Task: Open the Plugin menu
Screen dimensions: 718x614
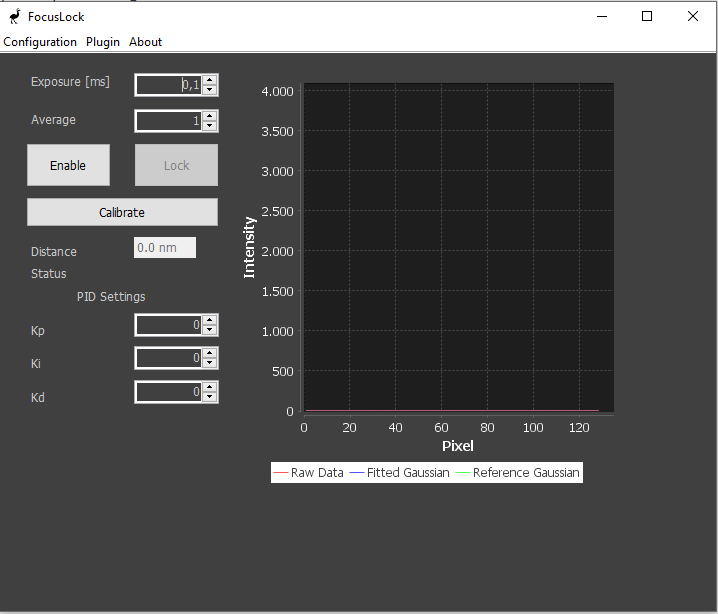Action: coord(103,42)
